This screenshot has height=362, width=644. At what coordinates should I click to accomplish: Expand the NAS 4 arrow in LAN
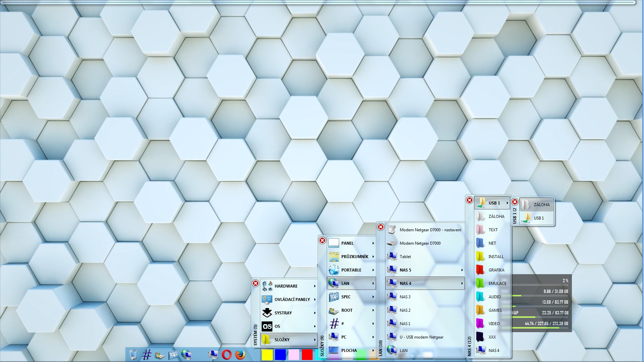click(462, 284)
